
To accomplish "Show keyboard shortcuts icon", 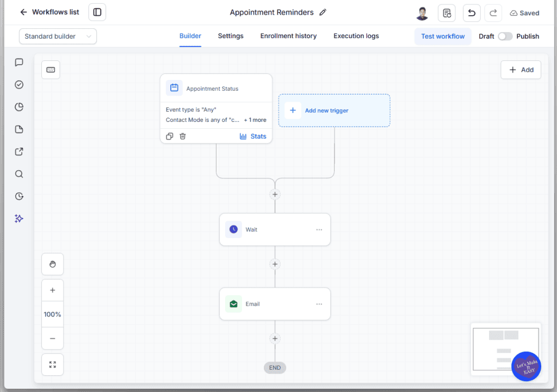I will (x=51, y=70).
